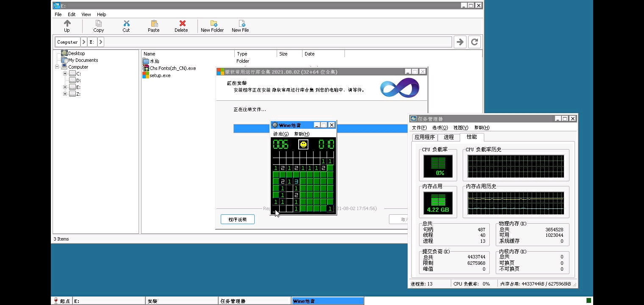Click the Copy toolbar icon
The image size is (644, 305).
(x=98, y=24)
